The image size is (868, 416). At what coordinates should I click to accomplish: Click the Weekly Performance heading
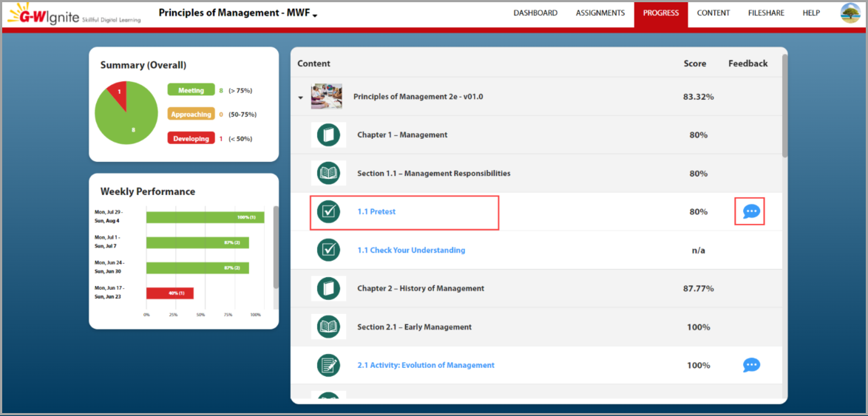[x=148, y=191]
